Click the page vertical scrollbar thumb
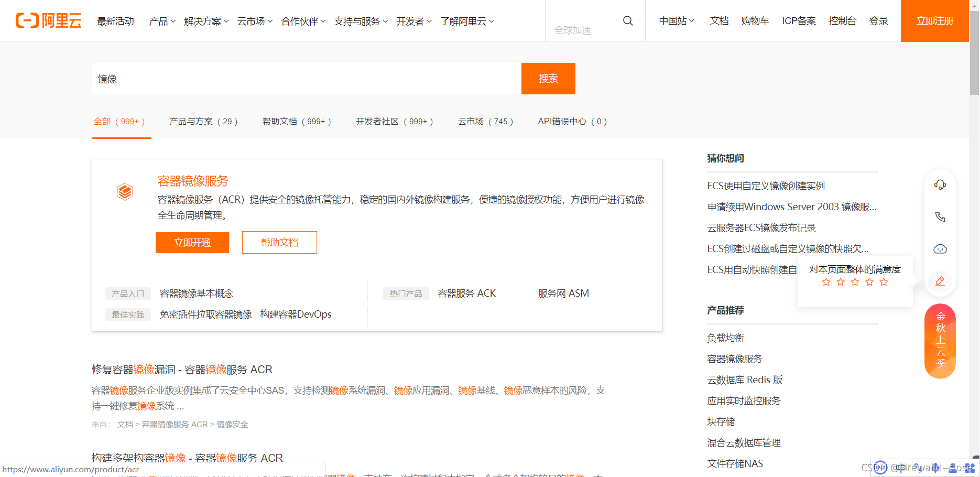This screenshot has height=477, width=980. click(974, 52)
